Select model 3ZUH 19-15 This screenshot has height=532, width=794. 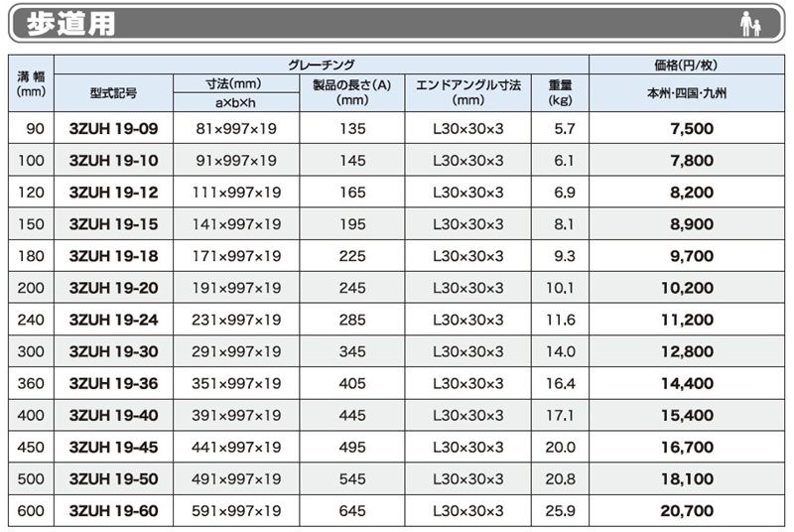tap(113, 224)
